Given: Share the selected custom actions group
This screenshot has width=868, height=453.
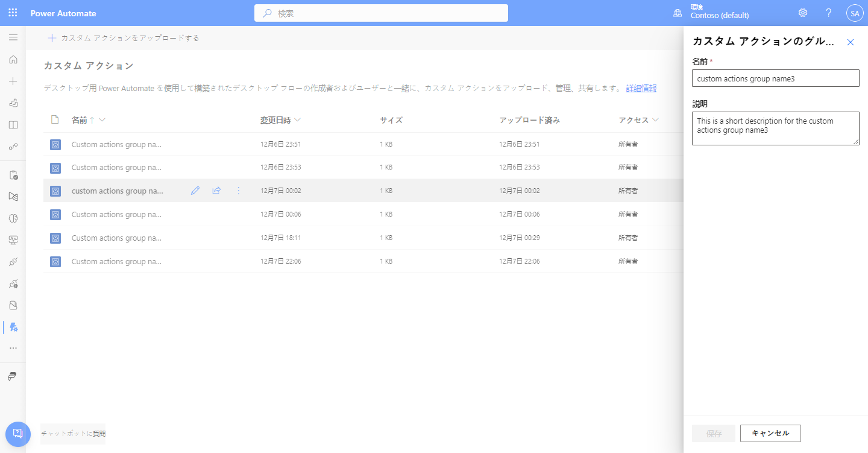Looking at the screenshot, I should (216, 191).
